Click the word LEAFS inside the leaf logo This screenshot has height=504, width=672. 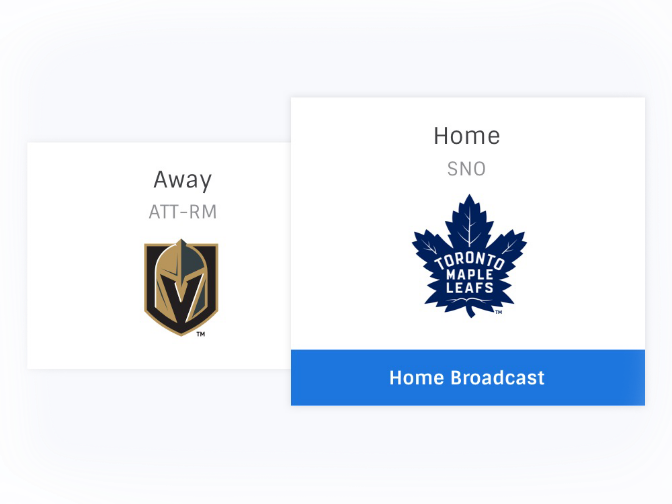[470, 288]
